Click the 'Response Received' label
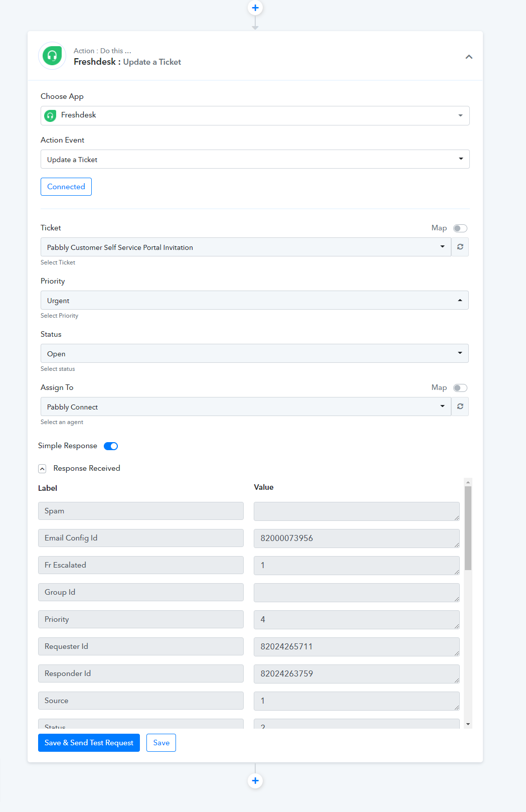 pyautogui.click(x=87, y=468)
